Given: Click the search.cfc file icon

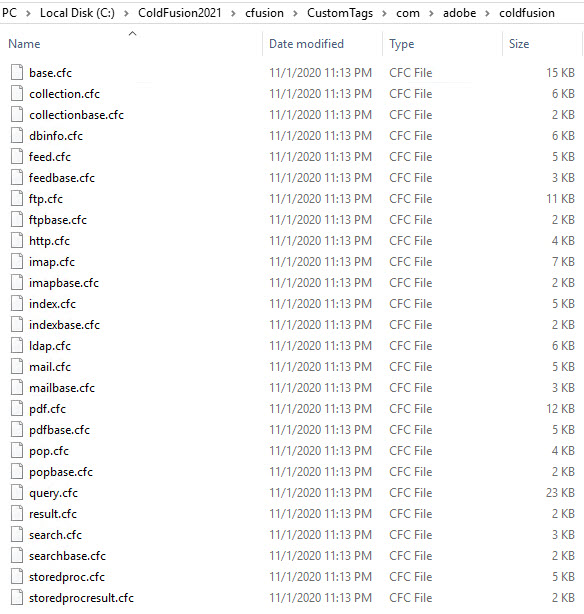Looking at the screenshot, I should click(17, 535).
